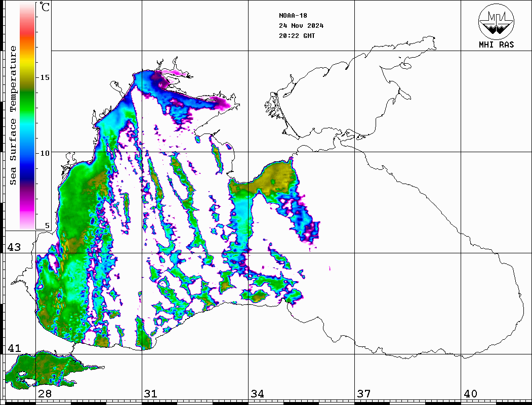Click longitude label 31
The height and width of the screenshot is (405, 532).
151,394
